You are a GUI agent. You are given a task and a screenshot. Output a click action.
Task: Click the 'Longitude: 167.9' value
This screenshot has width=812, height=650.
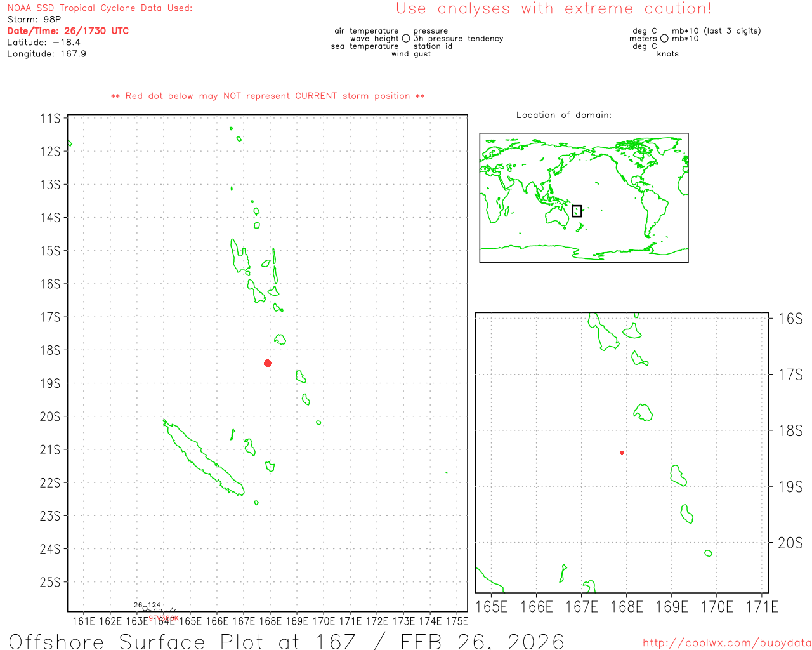point(46,54)
